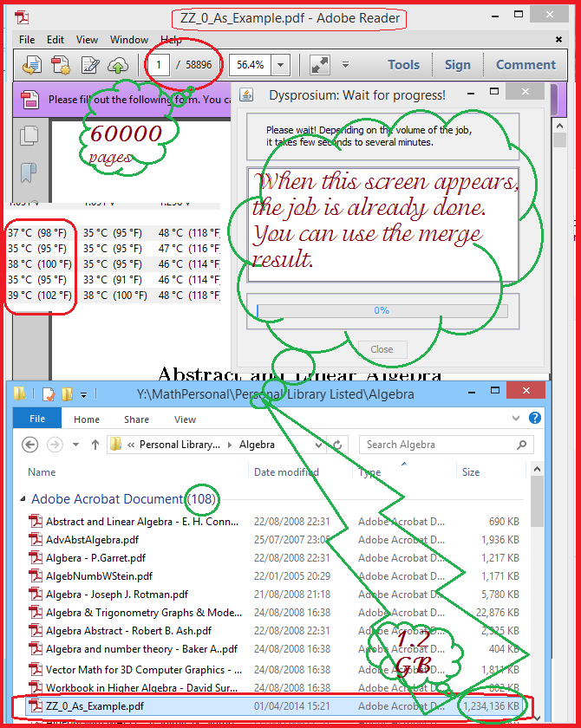This screenshot has height=728, width=581.
Task: Click the New folder quick access icon
Action: (x=67, y=394)
